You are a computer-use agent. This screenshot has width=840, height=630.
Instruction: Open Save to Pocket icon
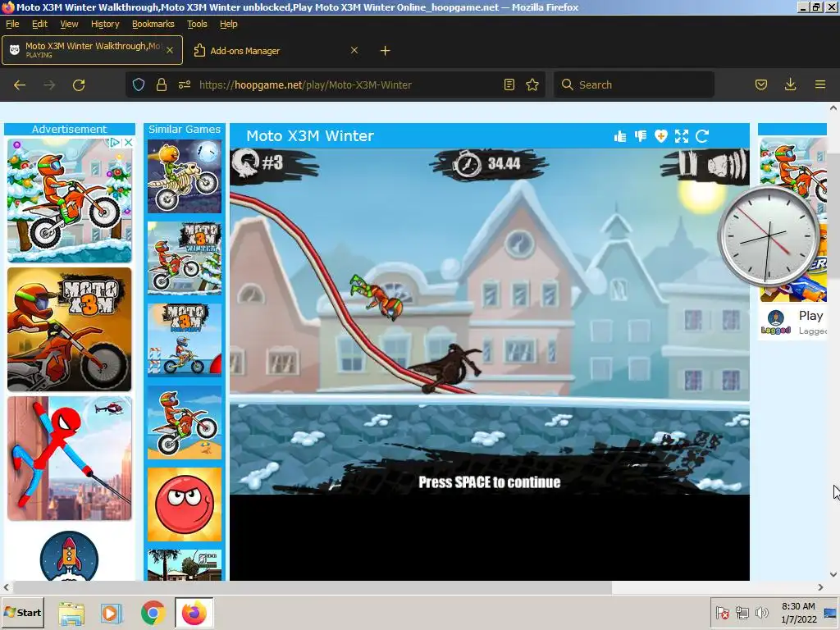760,84
